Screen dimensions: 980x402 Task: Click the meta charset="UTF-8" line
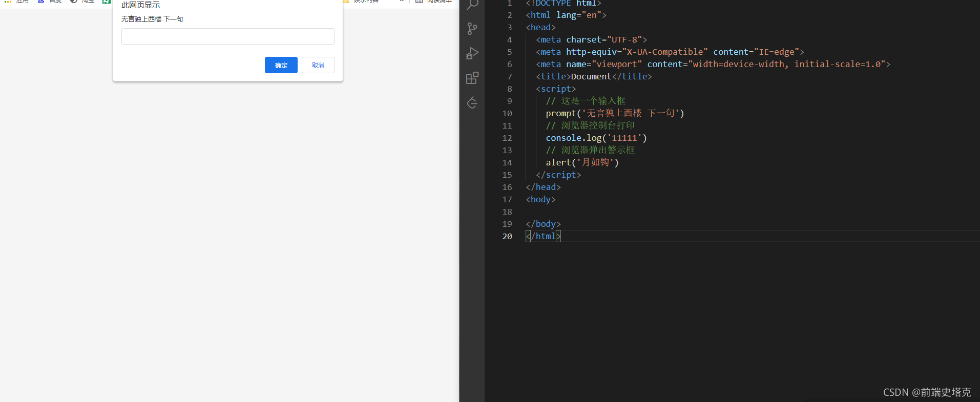(x=592, y=39)
